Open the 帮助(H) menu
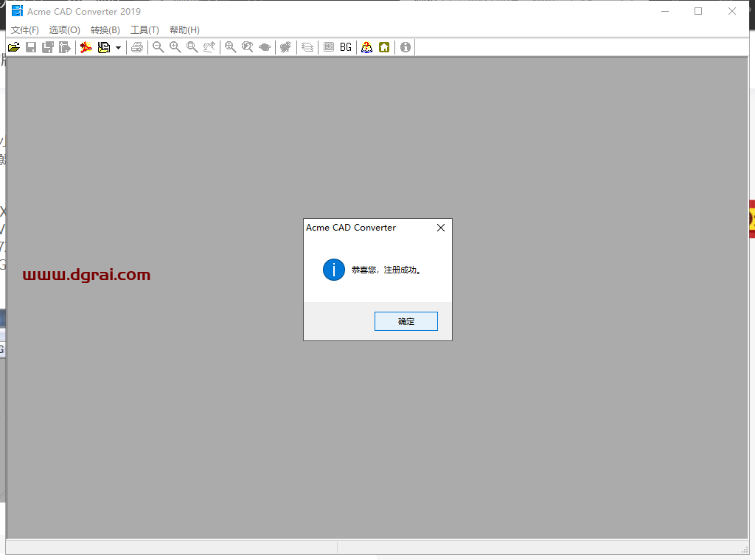This screenshot has width=755, height=560. tap(184, 29)
